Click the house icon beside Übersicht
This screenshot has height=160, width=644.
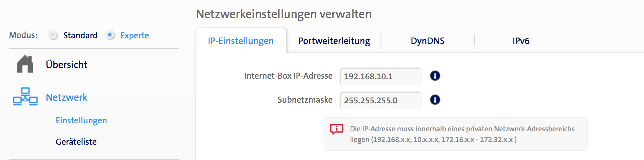(x=25, y=64)
